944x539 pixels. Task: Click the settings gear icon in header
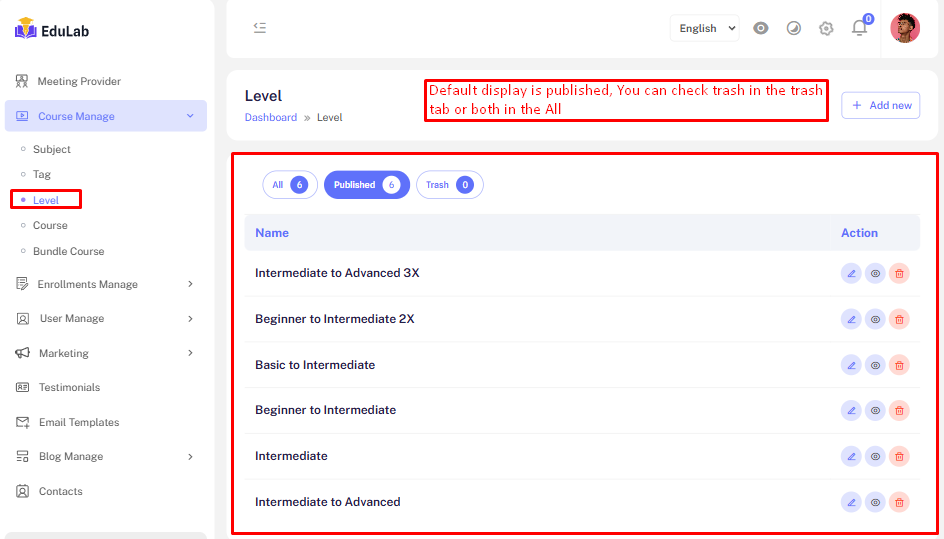826,28
